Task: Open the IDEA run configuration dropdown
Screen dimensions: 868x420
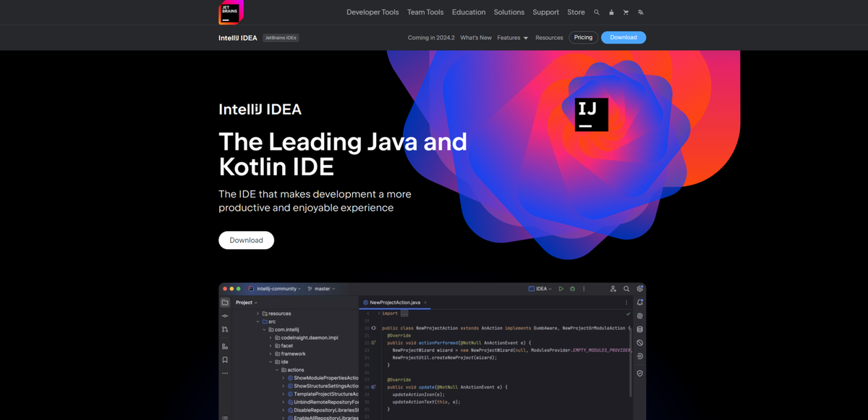Action: click(x=540, y=289)
